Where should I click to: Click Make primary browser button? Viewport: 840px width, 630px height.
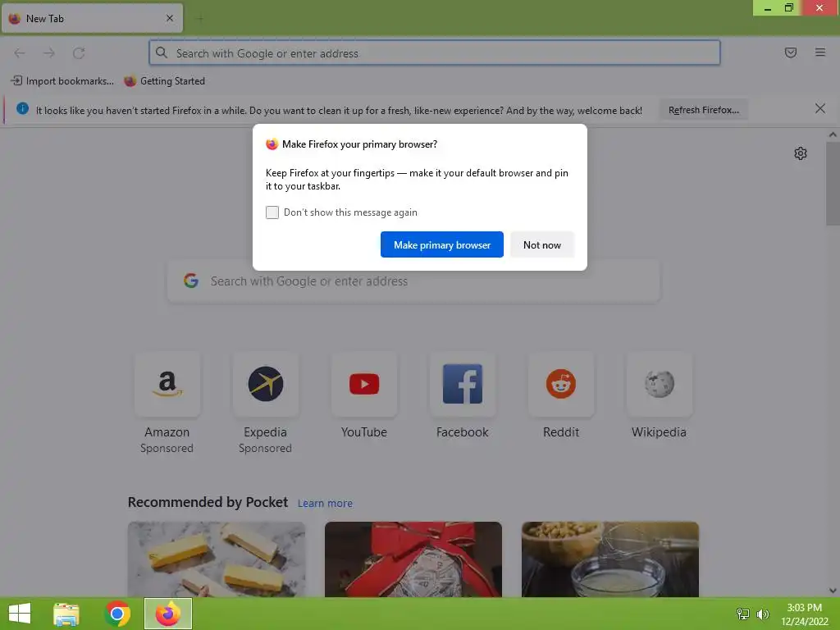point(442,244)
